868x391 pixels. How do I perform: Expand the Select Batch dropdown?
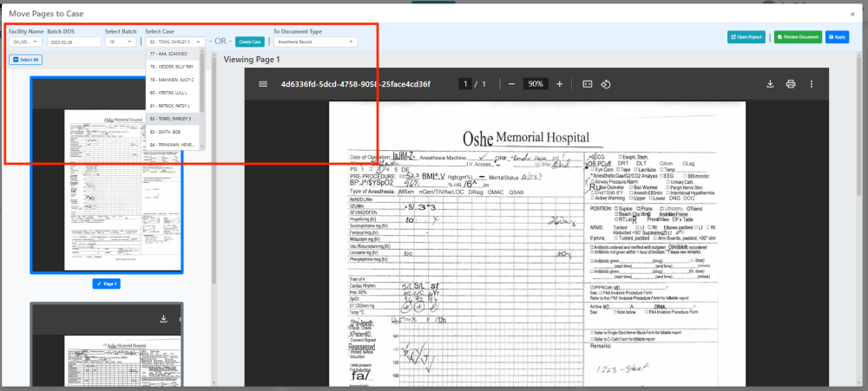pyautogui.click(x=121, y=42)
